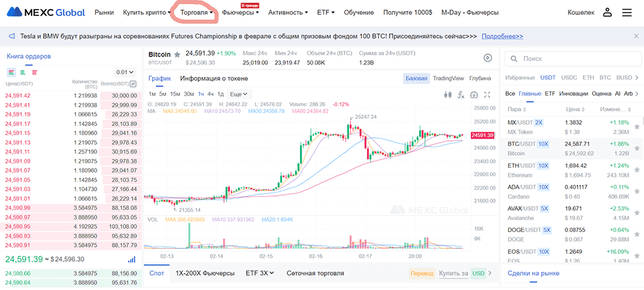The height and width of the screenshot is (290, 644).
Task: Favorite the ETH/USDT pair star
Action: [x=637, y=169]
